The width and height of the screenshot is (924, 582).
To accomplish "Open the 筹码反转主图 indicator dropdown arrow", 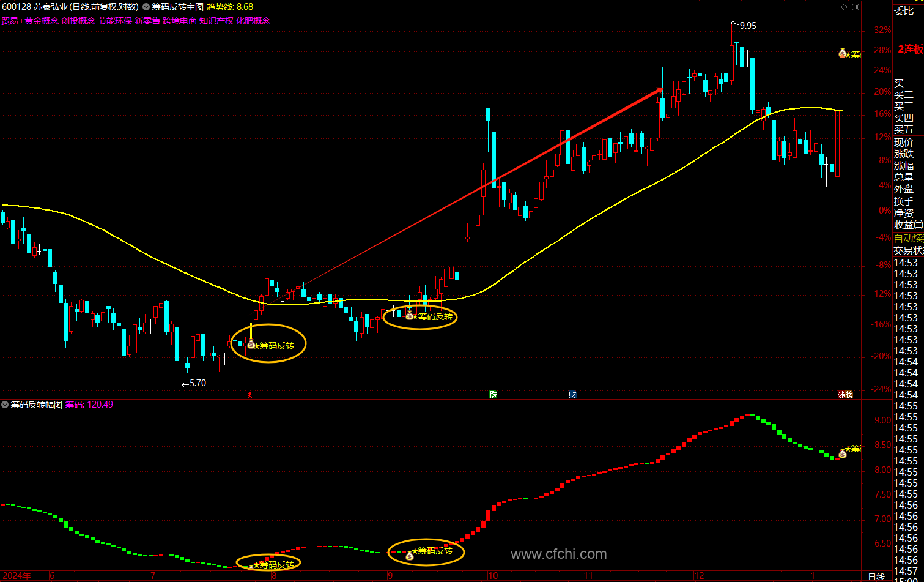I will [146, 7].
